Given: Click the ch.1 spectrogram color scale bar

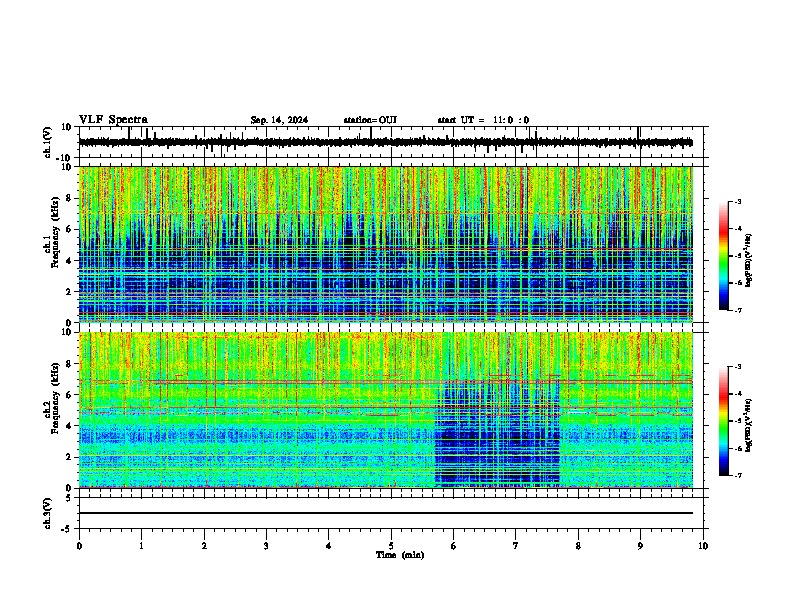Looking at the screenshot, I should click(724, 256).
